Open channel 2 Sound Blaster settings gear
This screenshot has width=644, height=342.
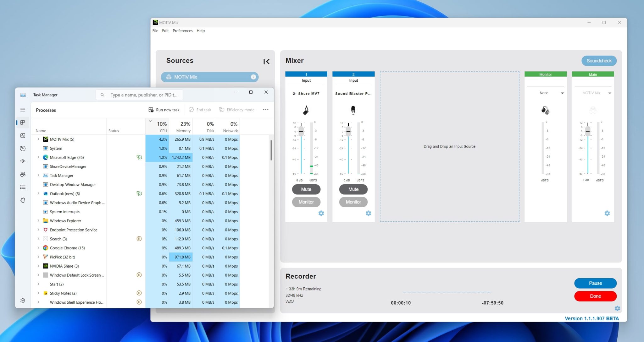(368, 213)
